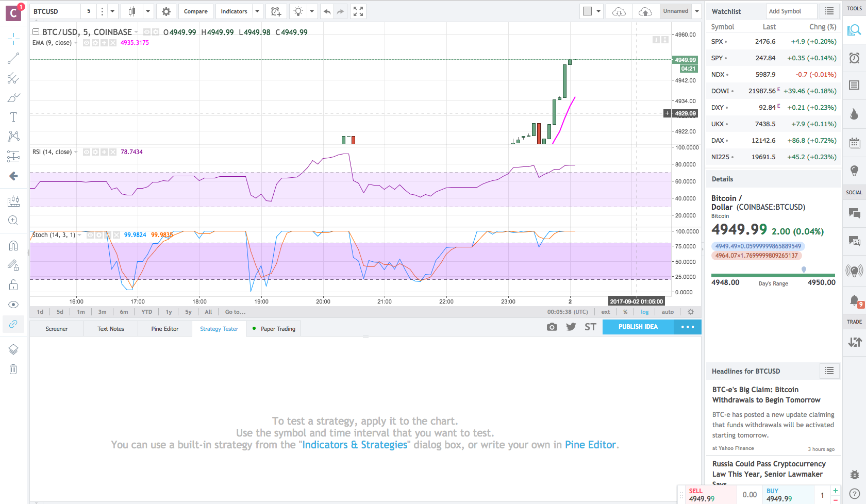Toggle hide all drawing tools eye icon
The height and width of the screenshot is (504, 866).
13,305
